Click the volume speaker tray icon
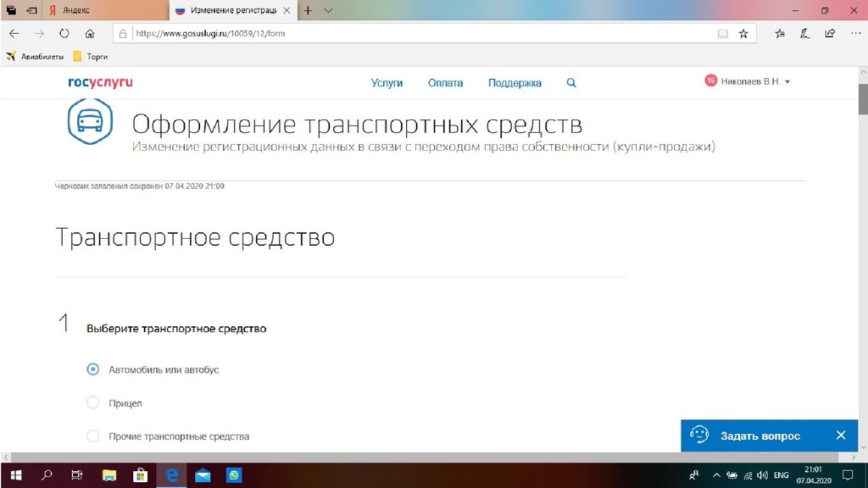Screen dimensions: 868x488 click(x=762, y=475)
